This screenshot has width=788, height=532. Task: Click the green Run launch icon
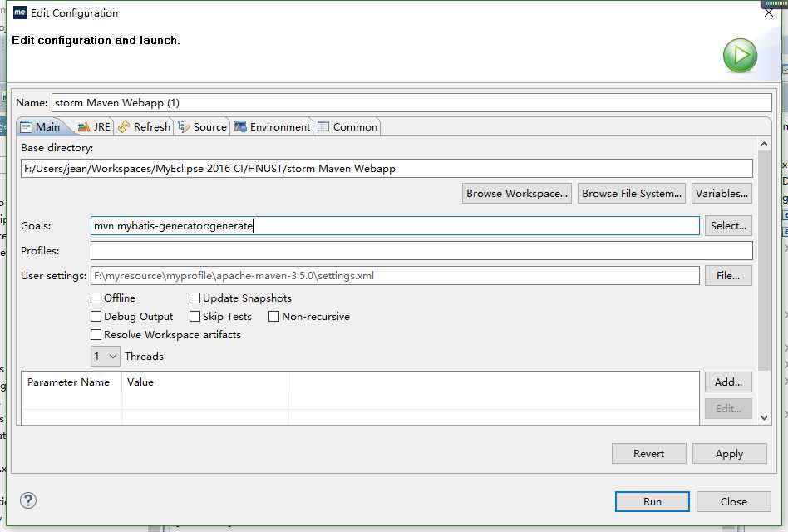click(x=740, y=55)
